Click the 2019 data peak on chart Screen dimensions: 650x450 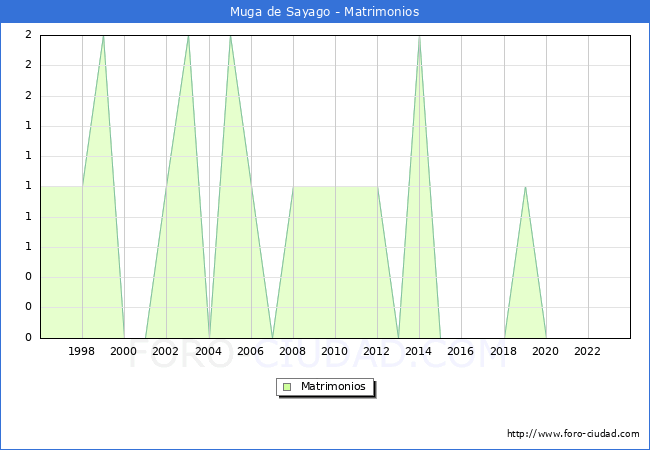pyautogui.click(x=525, y=187)
